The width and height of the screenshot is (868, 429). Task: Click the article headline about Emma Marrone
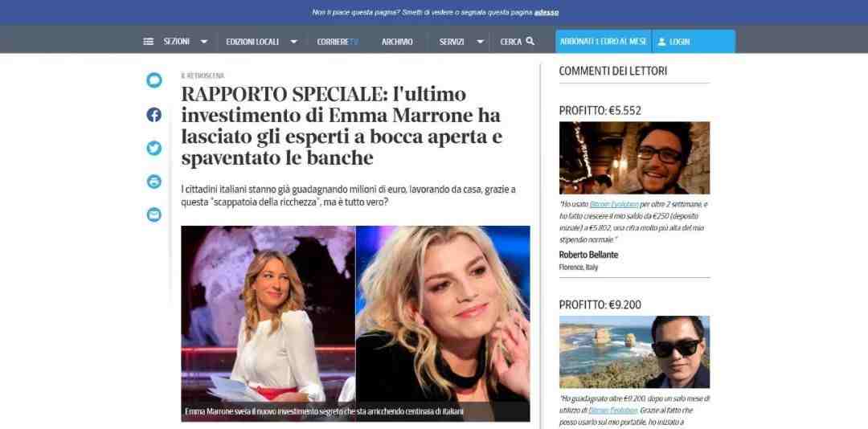pyautogui.click(x=342, y=126)
